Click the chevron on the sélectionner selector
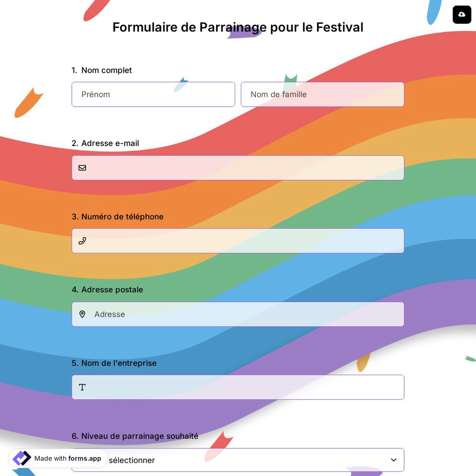This screenshot has width=476, height=476. 394,460
